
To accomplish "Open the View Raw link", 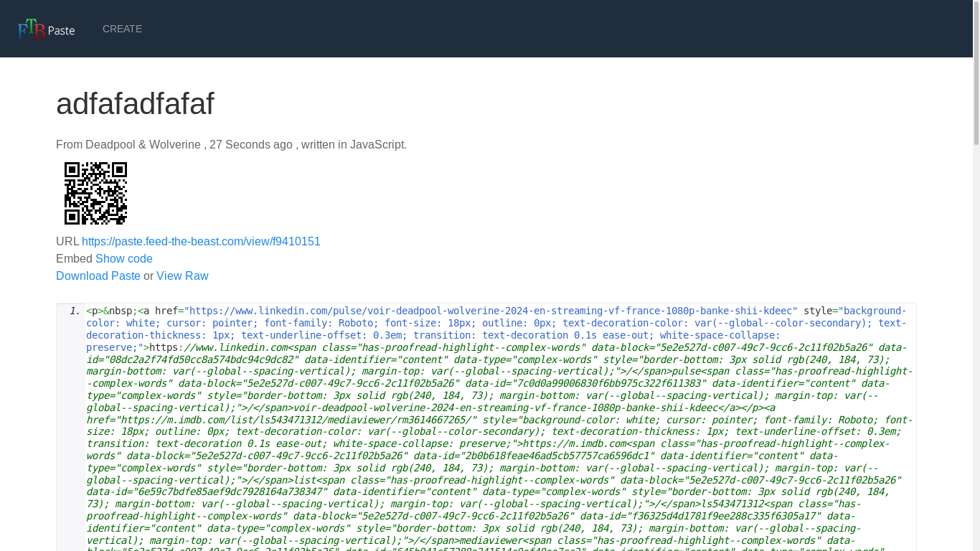I will 182,276.
